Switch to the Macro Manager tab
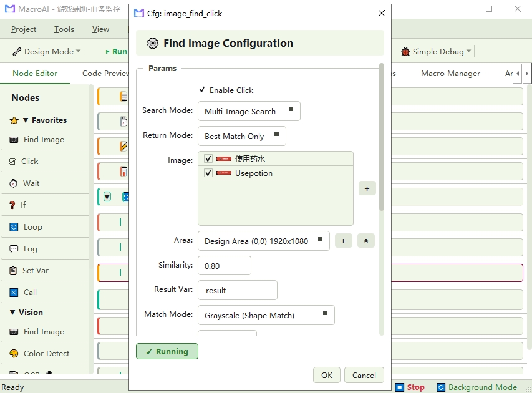Viewport: 532px width, 393px height. 450,74
